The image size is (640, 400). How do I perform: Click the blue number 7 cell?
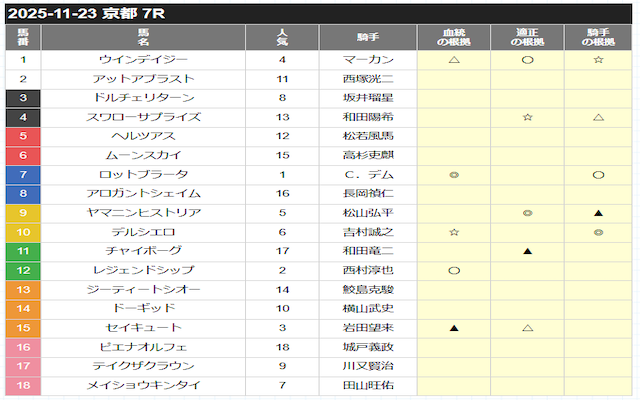(23, 175)
